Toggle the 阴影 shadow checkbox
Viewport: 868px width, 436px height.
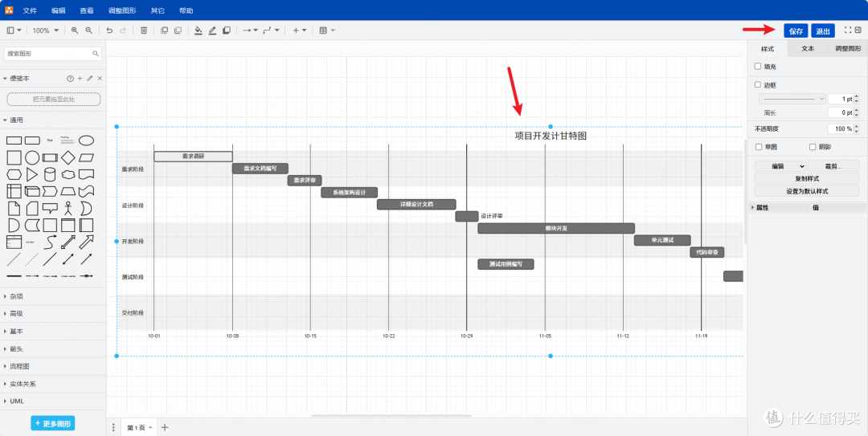point(813,147)
